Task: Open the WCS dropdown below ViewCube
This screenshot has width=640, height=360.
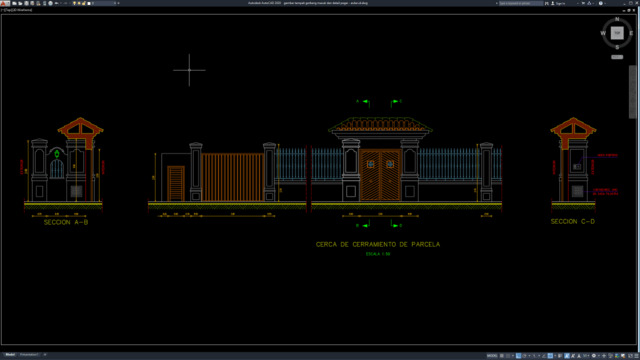Action: tap(617, 57)
